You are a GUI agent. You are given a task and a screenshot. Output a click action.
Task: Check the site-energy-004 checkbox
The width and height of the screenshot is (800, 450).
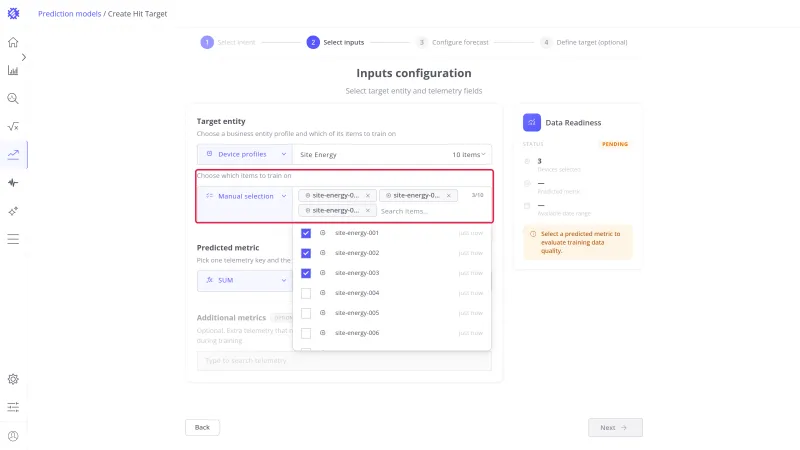click(306, 293)
